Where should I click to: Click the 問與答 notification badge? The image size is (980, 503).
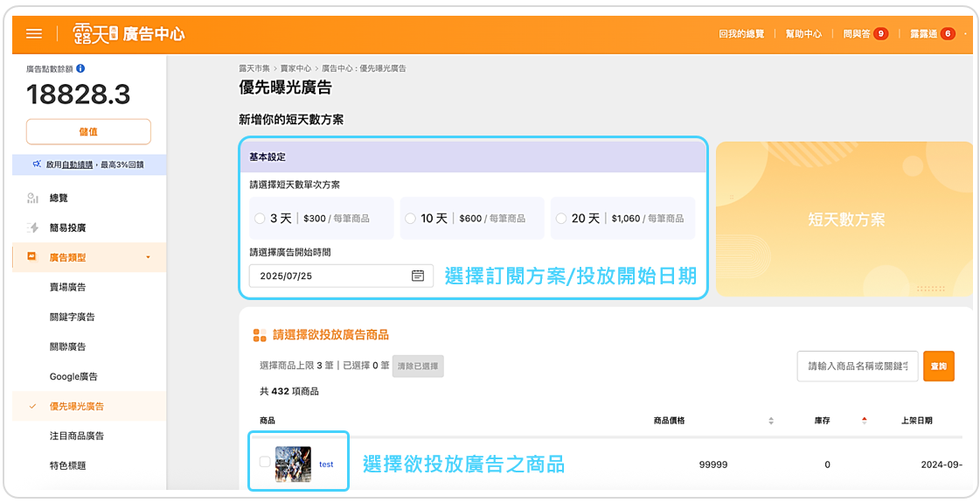coord(880,34)
